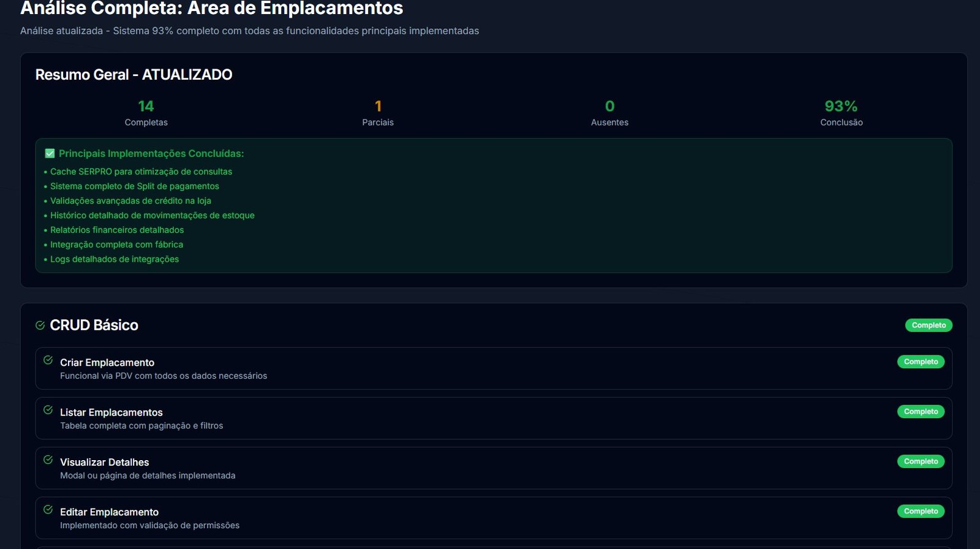This screenshot has height=549, width=980.
Task: Click the Cache SERPRO list item
Action: [x=141, y=172]
